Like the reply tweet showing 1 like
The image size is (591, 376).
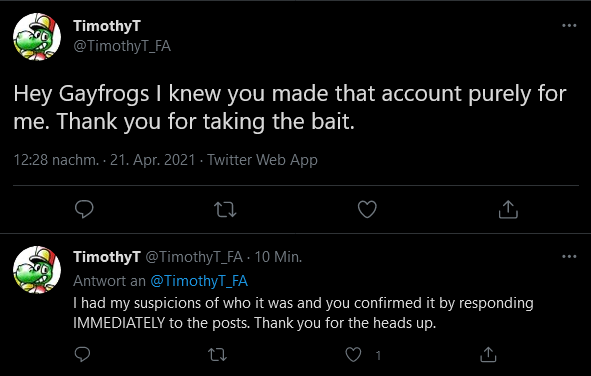(x=354, y=355)
